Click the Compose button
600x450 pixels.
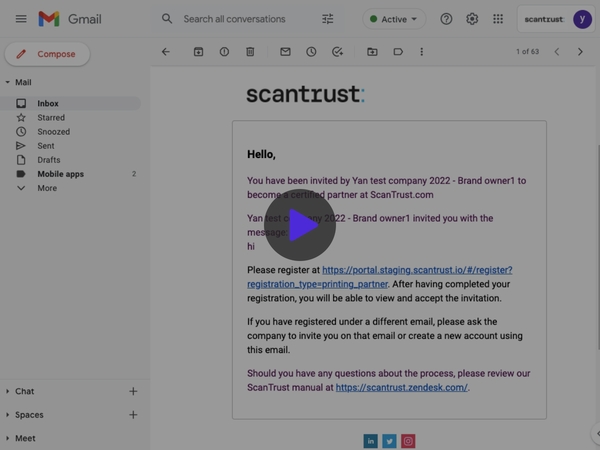47,54
